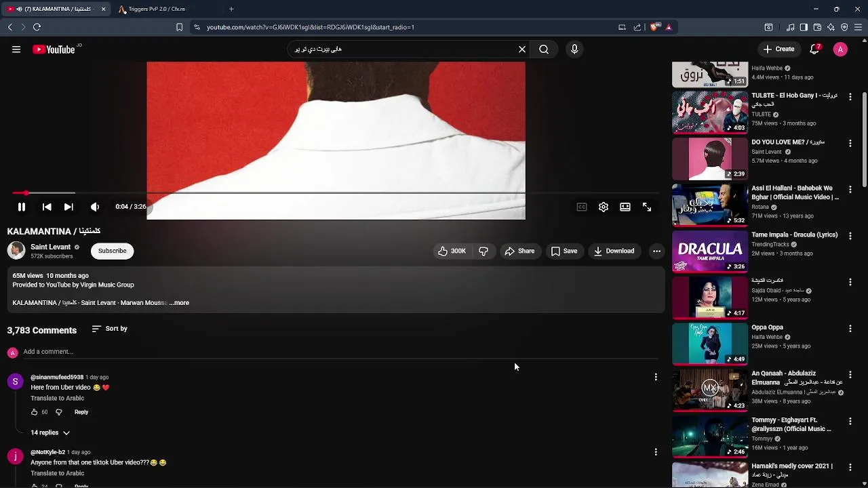The height and width of the screenshot is (488, 868).
Task: Toggle the browser sidebar panel
Action: pyautogui.click(x=804, y=27)
